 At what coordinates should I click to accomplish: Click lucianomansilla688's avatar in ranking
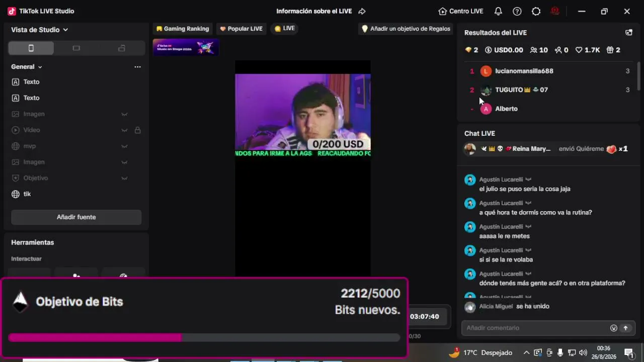486,71
